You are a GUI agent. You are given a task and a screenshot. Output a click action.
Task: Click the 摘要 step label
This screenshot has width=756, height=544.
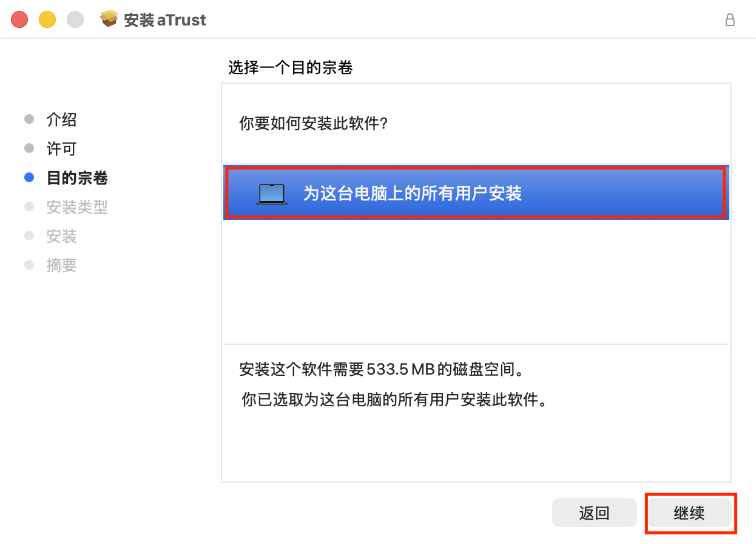tap(62, 265)
